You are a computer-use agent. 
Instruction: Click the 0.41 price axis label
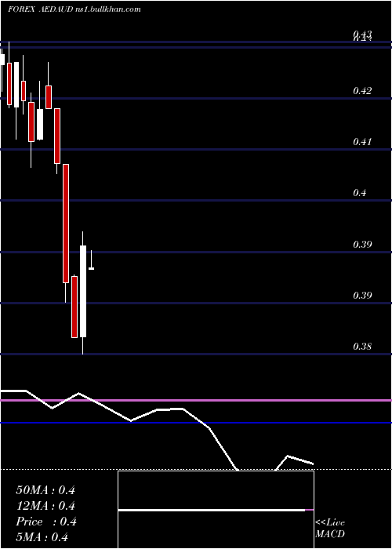[362, 142]
